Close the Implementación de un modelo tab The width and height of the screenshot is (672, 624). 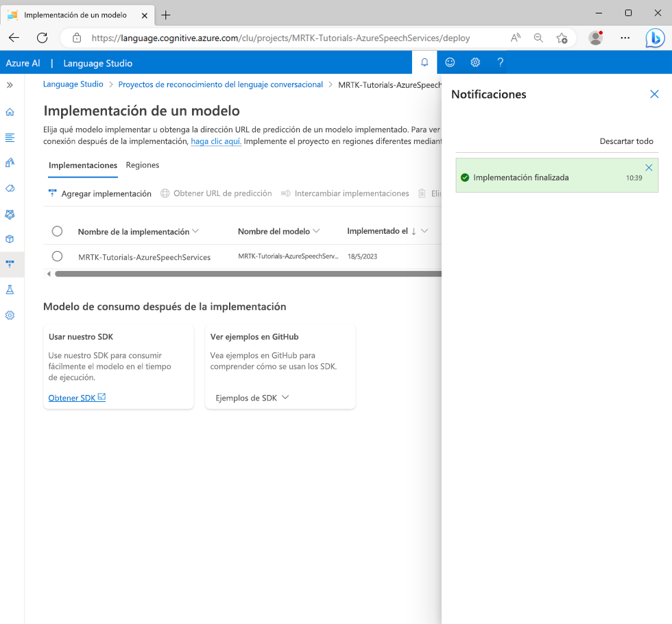point(145,15)
